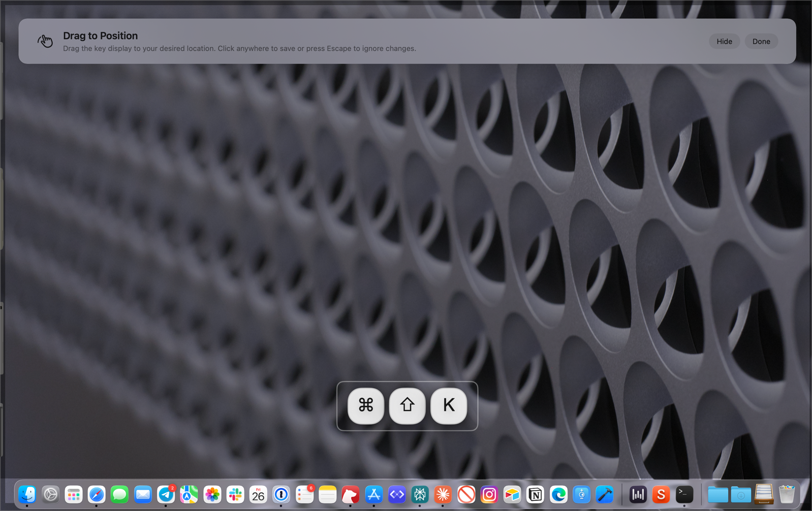Open Finder from the Dock
812x511 pixels.
[x=27, y=494]
